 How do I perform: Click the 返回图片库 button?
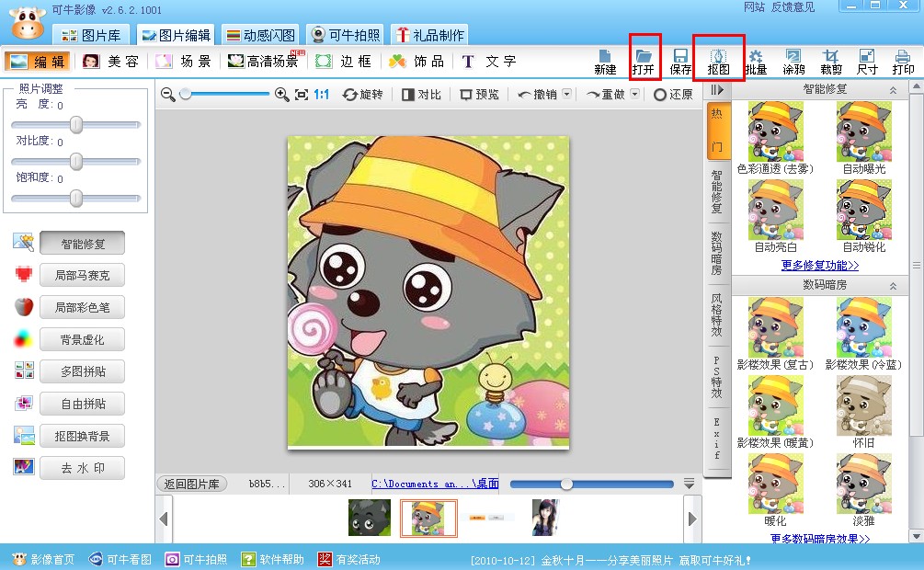191,484
